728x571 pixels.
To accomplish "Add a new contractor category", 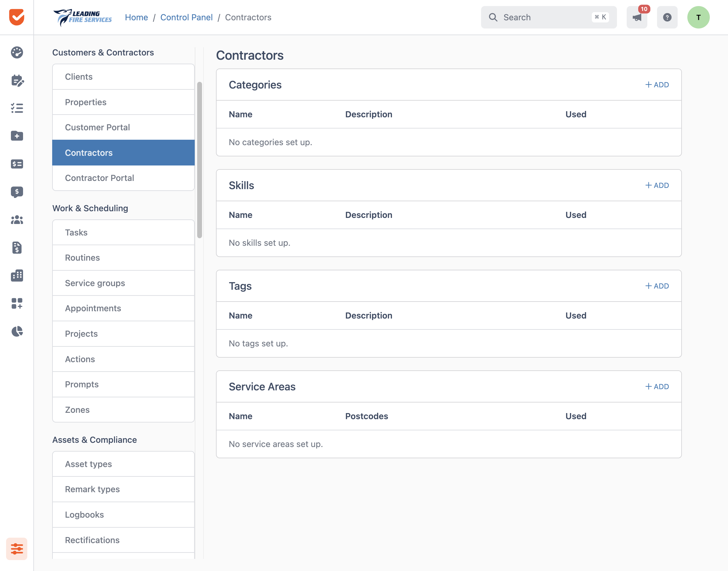I will [x=657, y=85].
